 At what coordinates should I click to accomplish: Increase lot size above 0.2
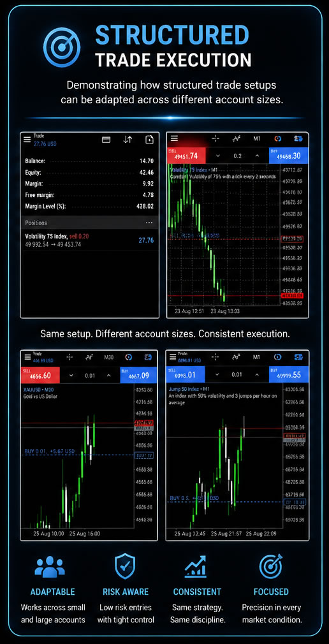pyautogui.click(x=257, y=156)
